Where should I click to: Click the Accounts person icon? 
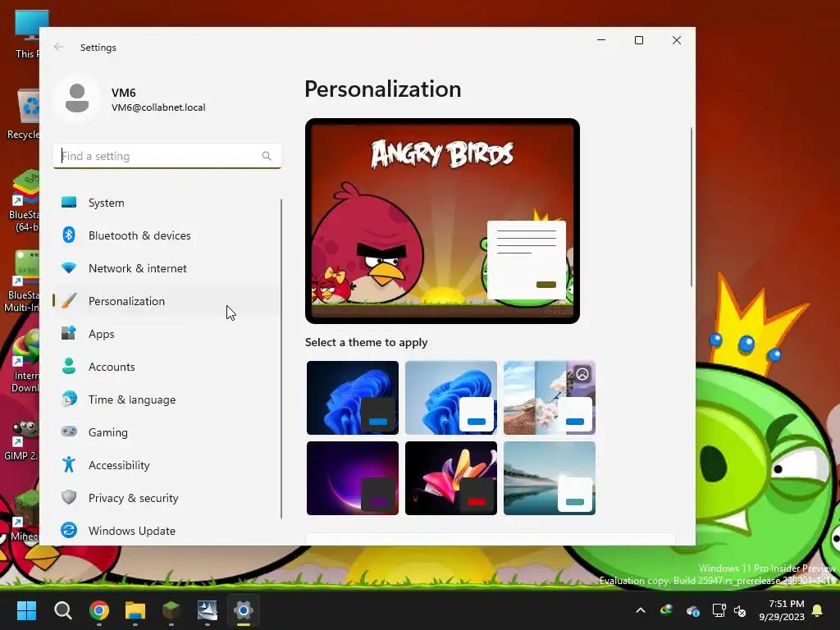pyautogui.click(x=69, y=366)
